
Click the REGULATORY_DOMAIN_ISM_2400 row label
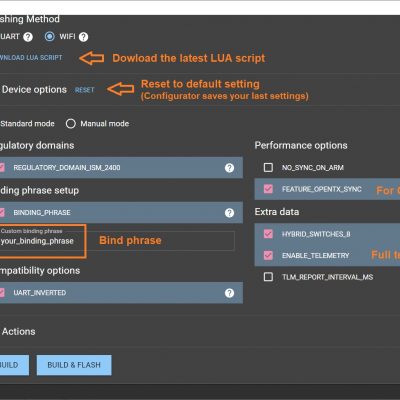coord(67,168)
